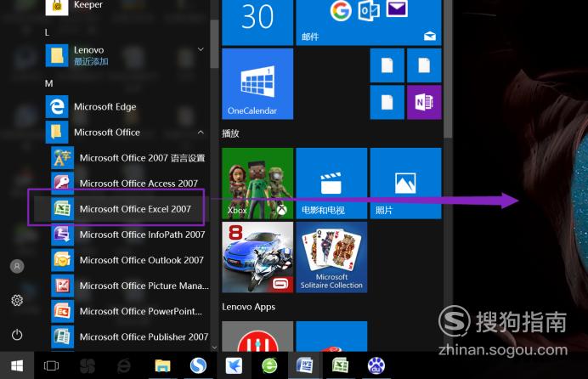The width and height of the screenshot is (588, 379).
Task: Open Microsoft Office Picture Manager
Action: (x=130, y=286)
